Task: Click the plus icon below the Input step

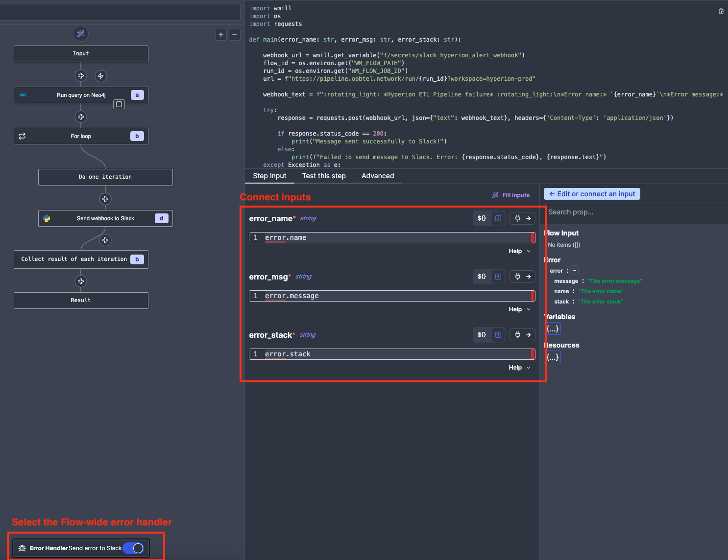Action: [x=80, y=76]
